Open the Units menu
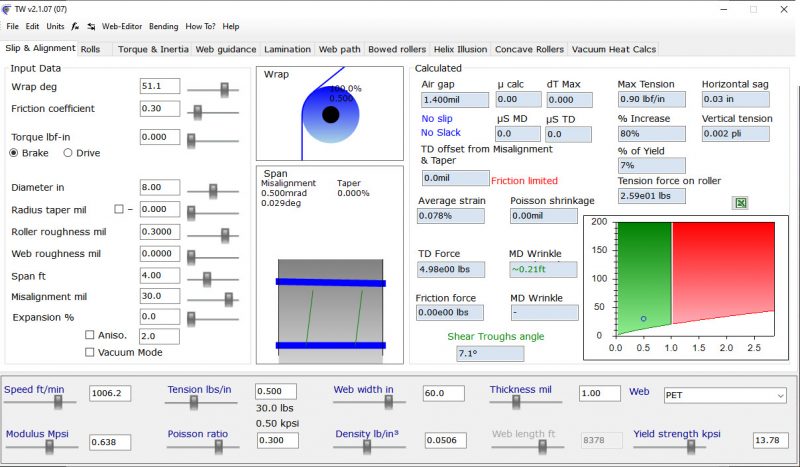 click(55, 26)
